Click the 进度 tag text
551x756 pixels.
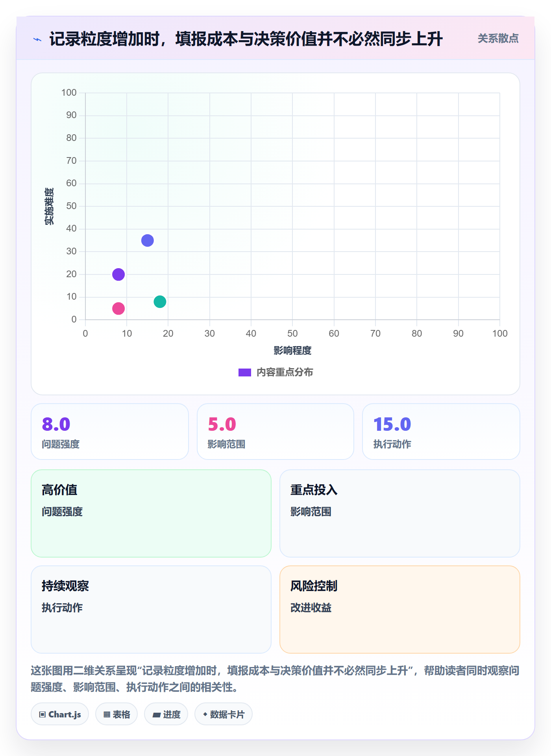tap(172, 715)
